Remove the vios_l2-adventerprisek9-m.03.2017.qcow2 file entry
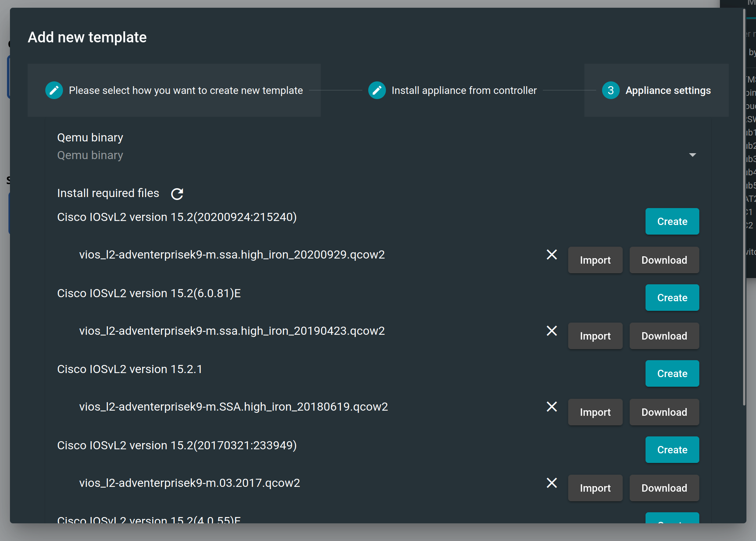Image resolution: width=756 pixels, height=541 pixels. [x=551, y=483]
